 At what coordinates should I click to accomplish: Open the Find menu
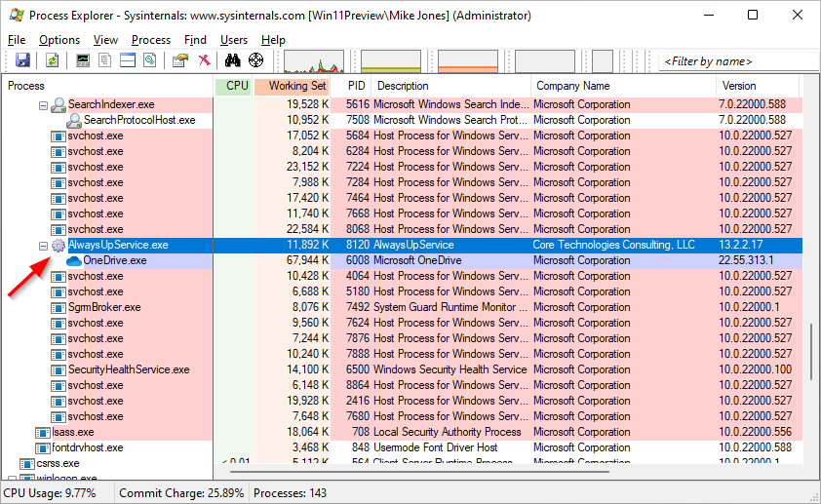point(195,40)
